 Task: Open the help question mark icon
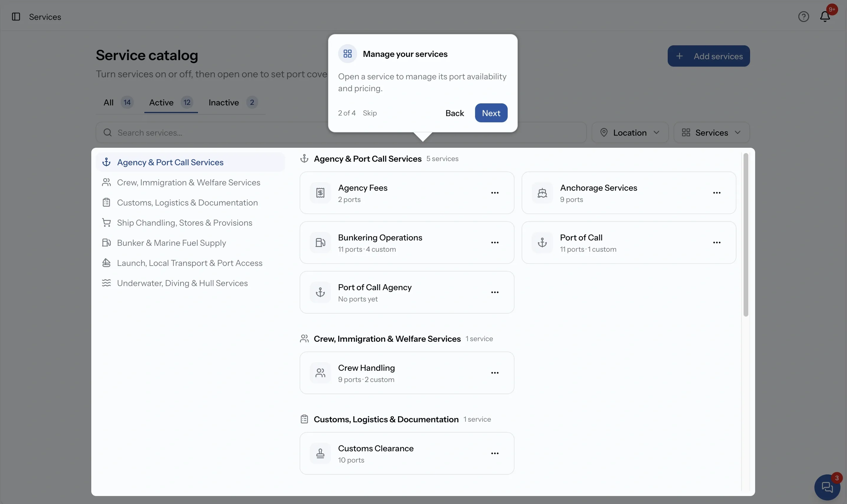click(803, 17)
